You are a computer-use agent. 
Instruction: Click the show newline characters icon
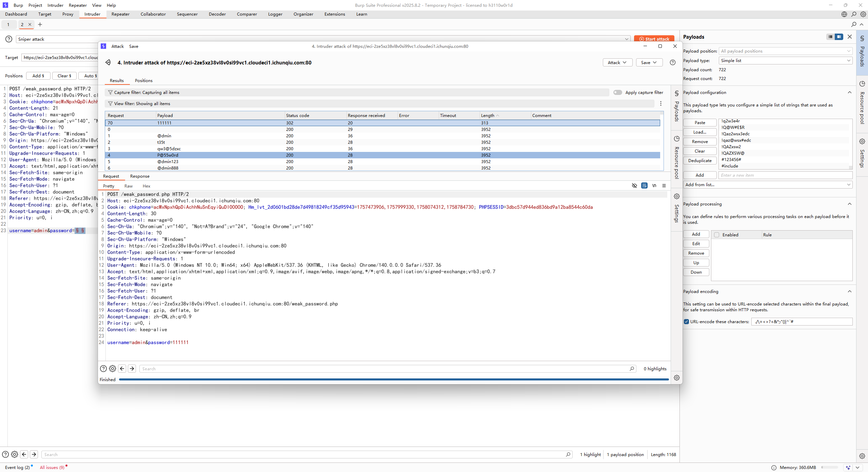[x=654, y=185]
